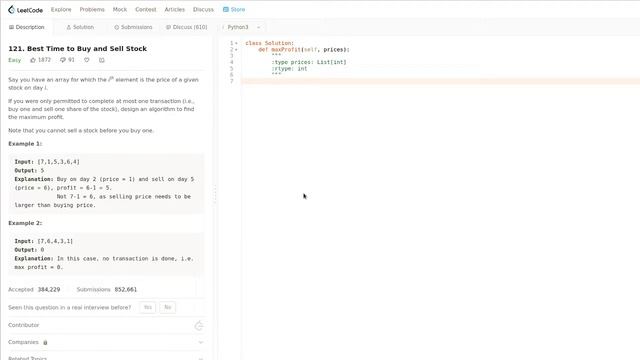Open the Articles page
Screen dimensions: 640x360
coord(175,9)
